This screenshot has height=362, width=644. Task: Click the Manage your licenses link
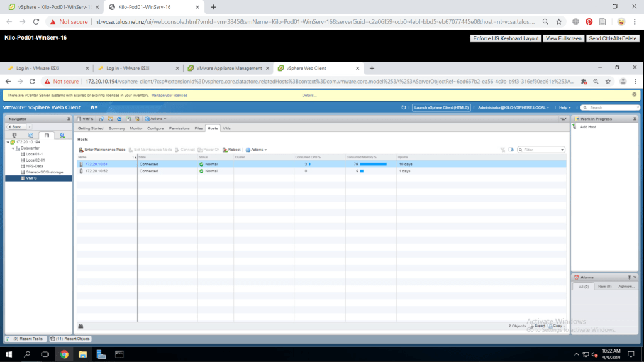pyautogui.click(x=169, y=95)
